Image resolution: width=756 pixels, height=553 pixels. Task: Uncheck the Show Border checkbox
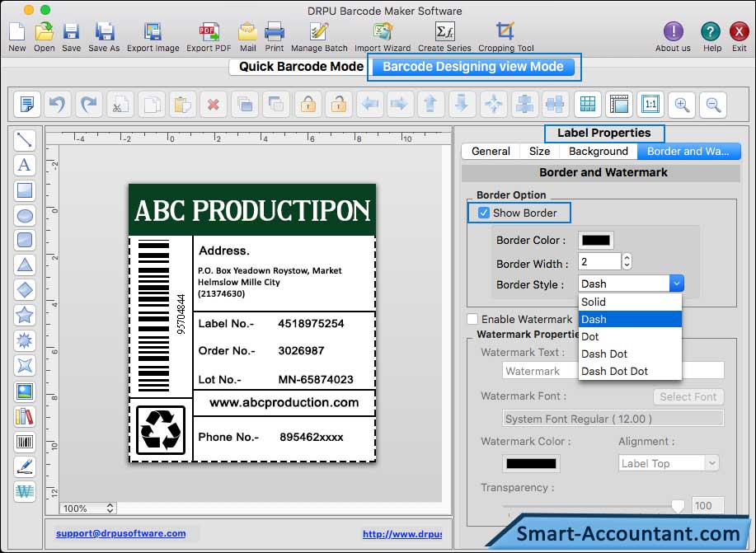click(484, 213)
